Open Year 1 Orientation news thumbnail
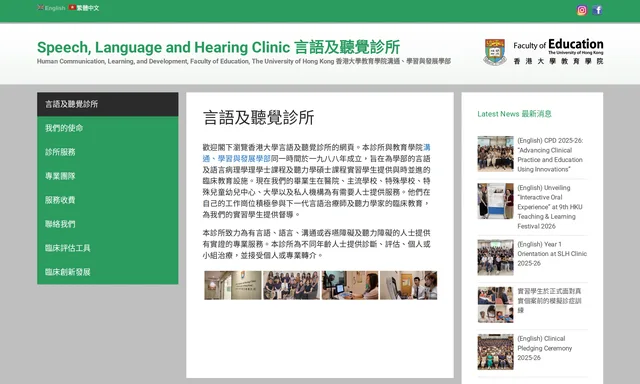640x384 pixels. [496, 257]
